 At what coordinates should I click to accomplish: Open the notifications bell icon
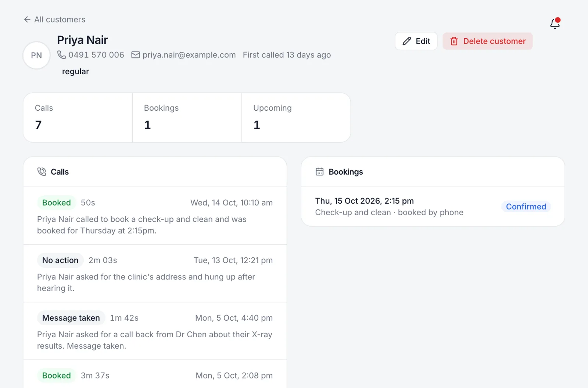coord(555,24)
